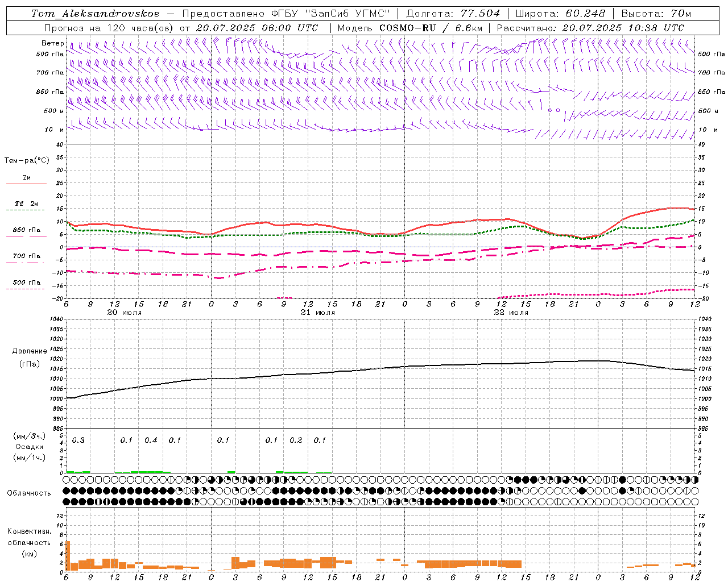Click the text Прогноз на 120 часа(ов)
The height and width of the screenshot is (582, 728).
pos(109,28)
